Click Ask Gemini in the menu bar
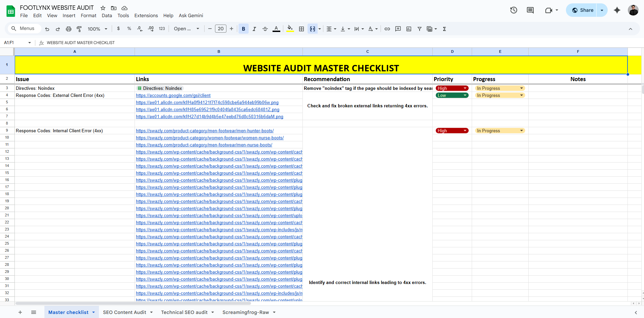644x318 pixels. 191,15
